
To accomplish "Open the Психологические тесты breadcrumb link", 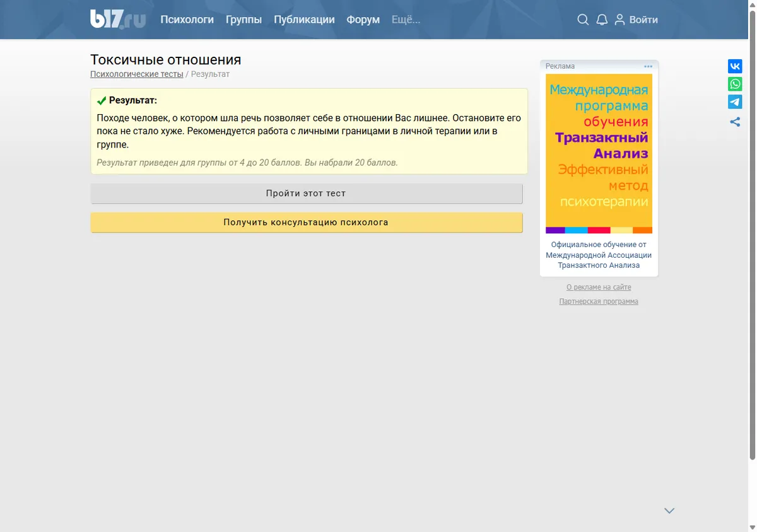I will [x=137, y=74].
